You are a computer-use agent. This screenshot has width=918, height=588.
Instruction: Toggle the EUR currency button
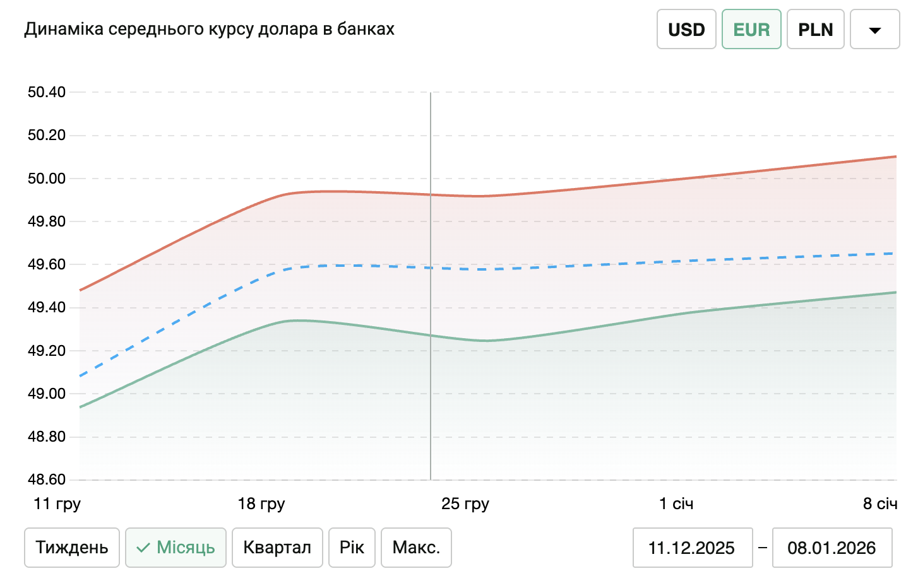click(751, 30)
